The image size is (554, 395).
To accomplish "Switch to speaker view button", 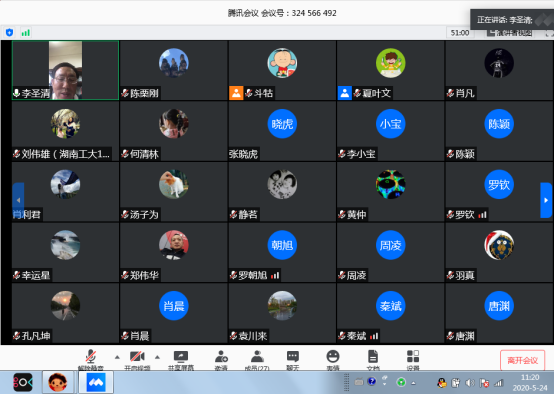I will [x=509, y=33].
